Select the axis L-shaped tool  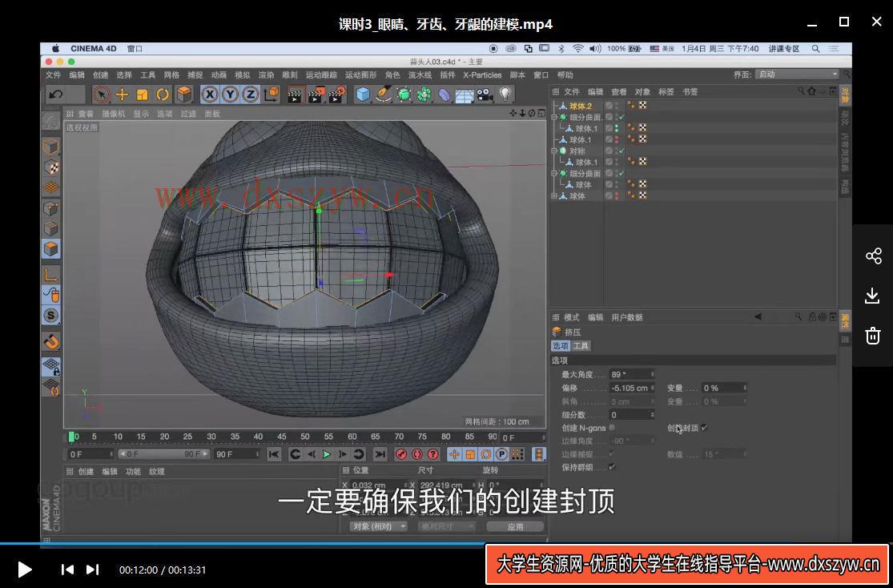[x=51, y=275]
